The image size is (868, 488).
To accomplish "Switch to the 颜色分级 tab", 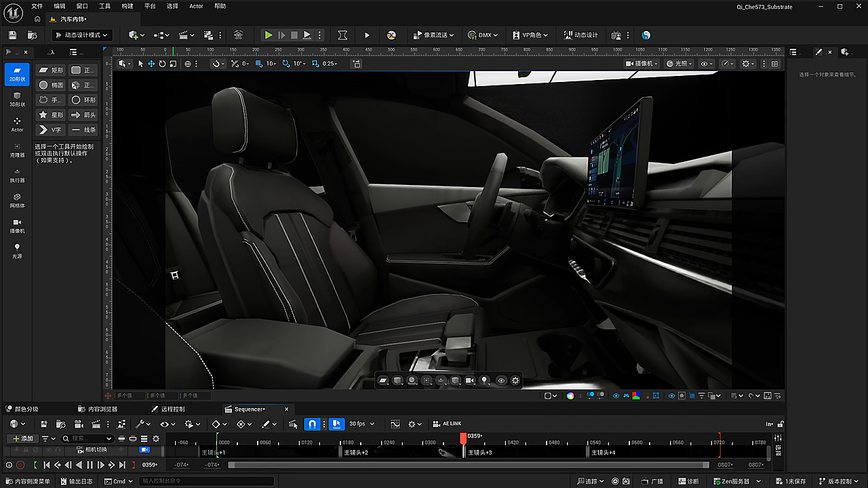I will 23,409.
